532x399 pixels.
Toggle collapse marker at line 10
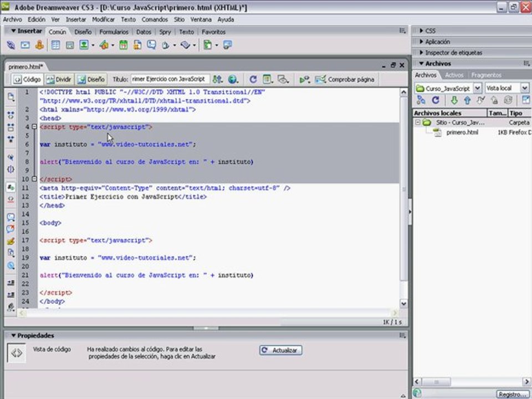[x=34, y=179]
